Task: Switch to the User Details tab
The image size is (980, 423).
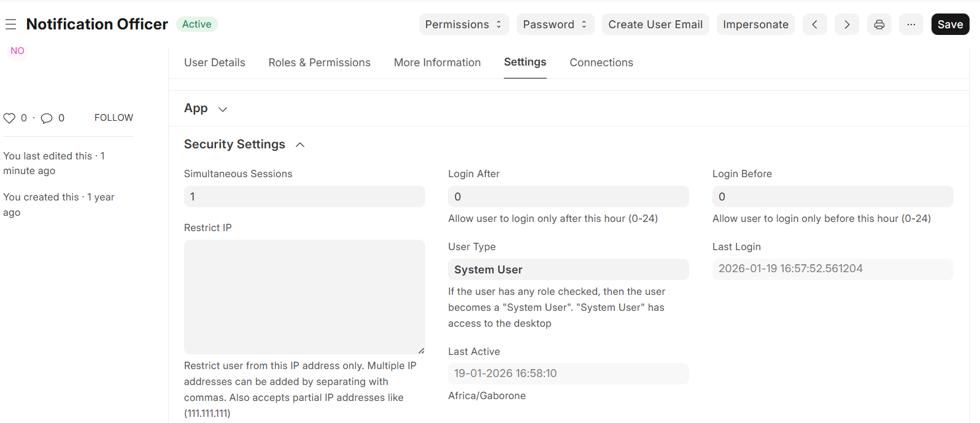Action: click(x=214, y=63)
